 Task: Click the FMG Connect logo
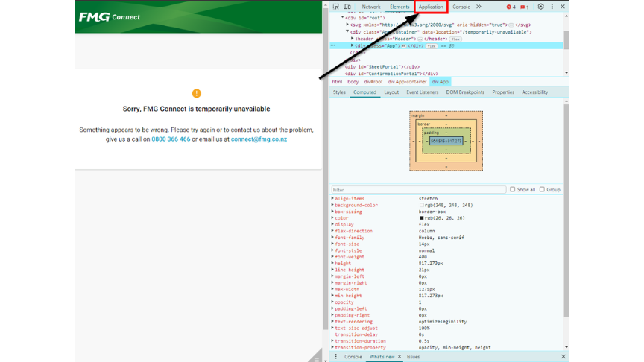(x=110, y=17)
